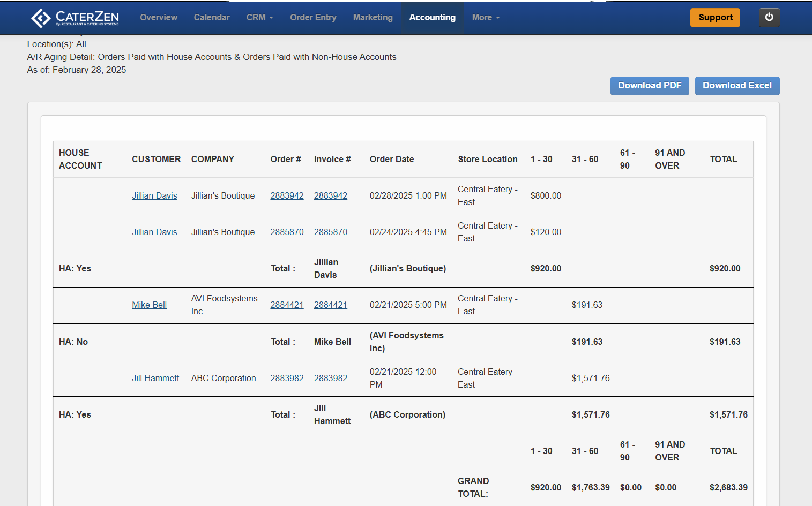The height and width of the screenshot is (506, 812).
Task: Click the CUSTOMER column header
Action: [x=157, y=160]
